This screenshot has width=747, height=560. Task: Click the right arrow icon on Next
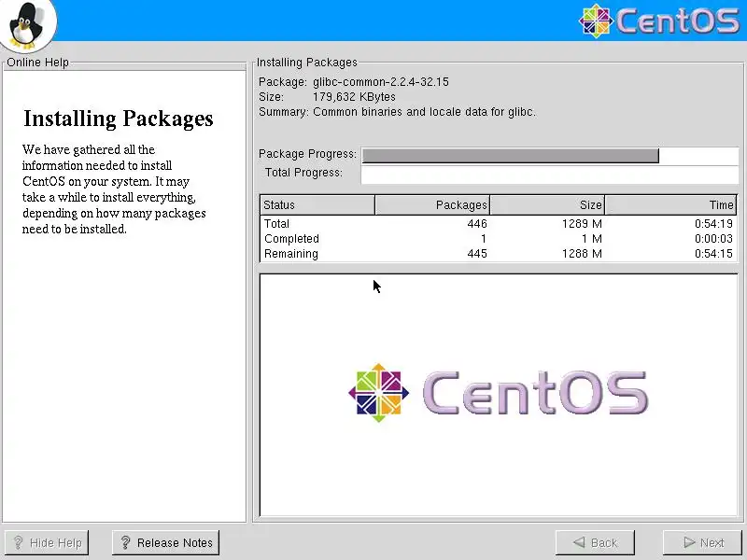coord(689,542)
